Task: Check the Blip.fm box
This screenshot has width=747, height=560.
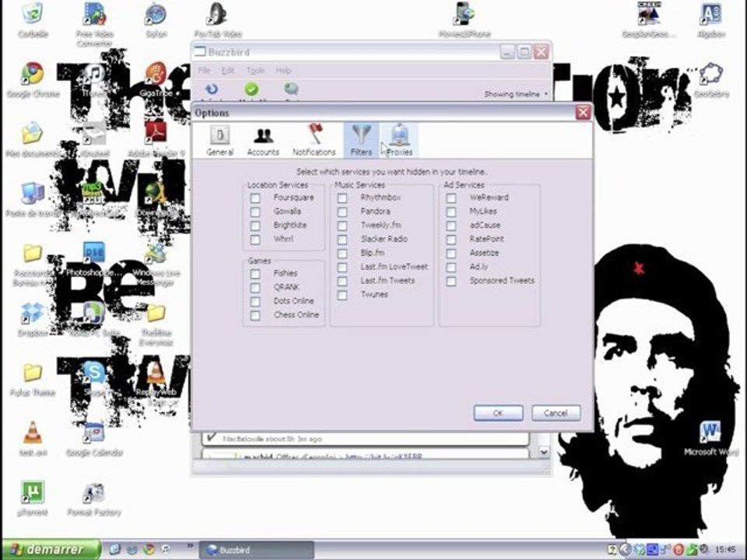Action: (x=342, y=254)
